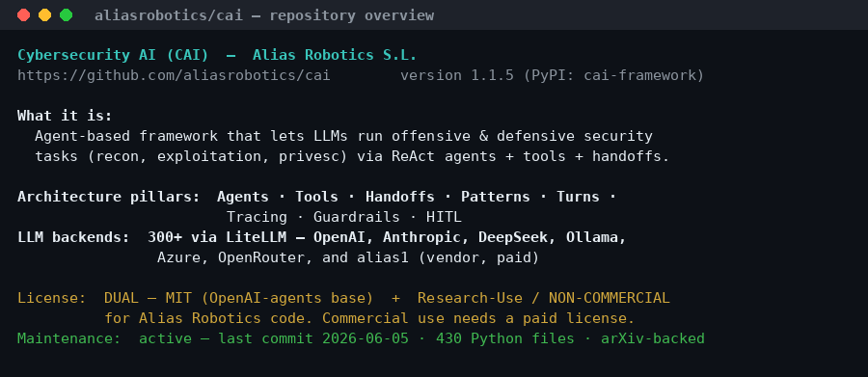868x377 pixels.
Task: Click the word 'Patterns' in the pillars list
Action: coord(496,197)
